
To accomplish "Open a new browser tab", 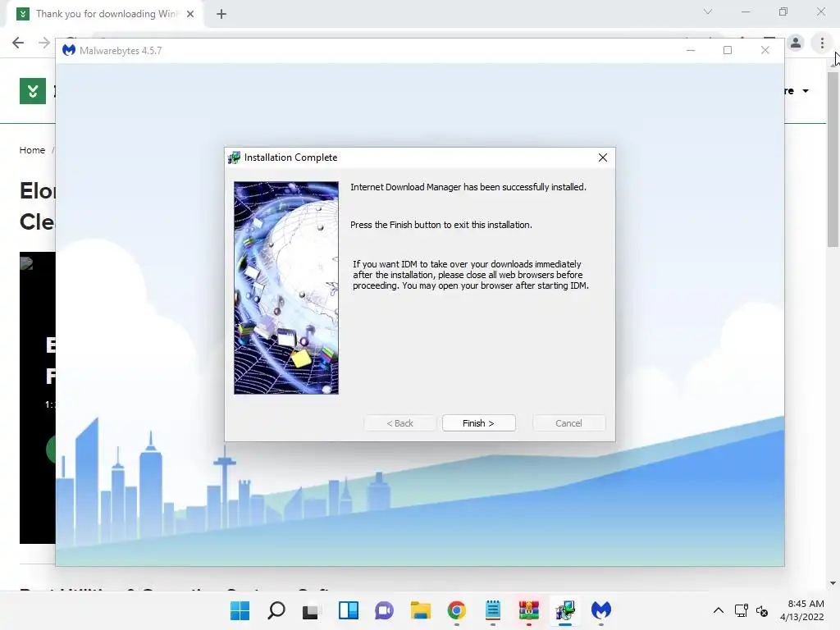I will tap(221, 14).
